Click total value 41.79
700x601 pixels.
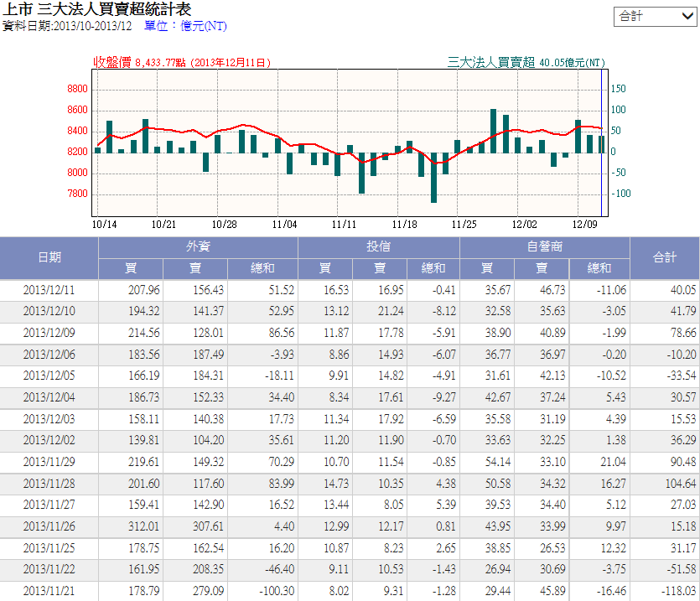point(683,311)
